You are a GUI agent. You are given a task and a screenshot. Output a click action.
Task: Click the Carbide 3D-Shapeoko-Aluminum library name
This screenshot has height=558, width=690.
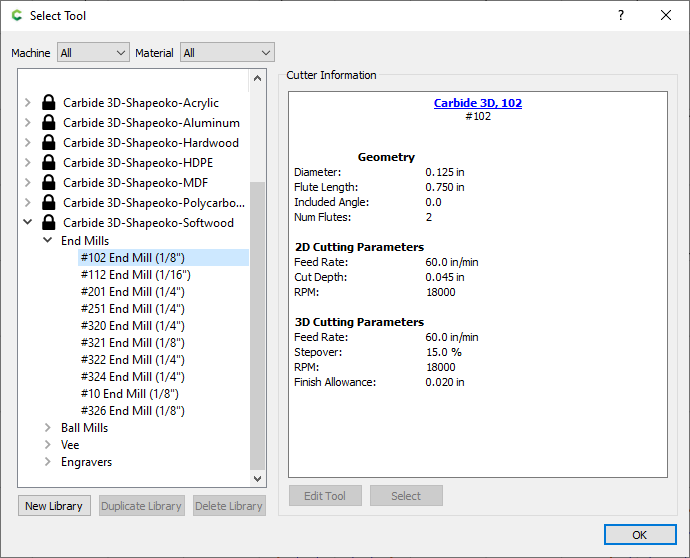coord(151,123)
